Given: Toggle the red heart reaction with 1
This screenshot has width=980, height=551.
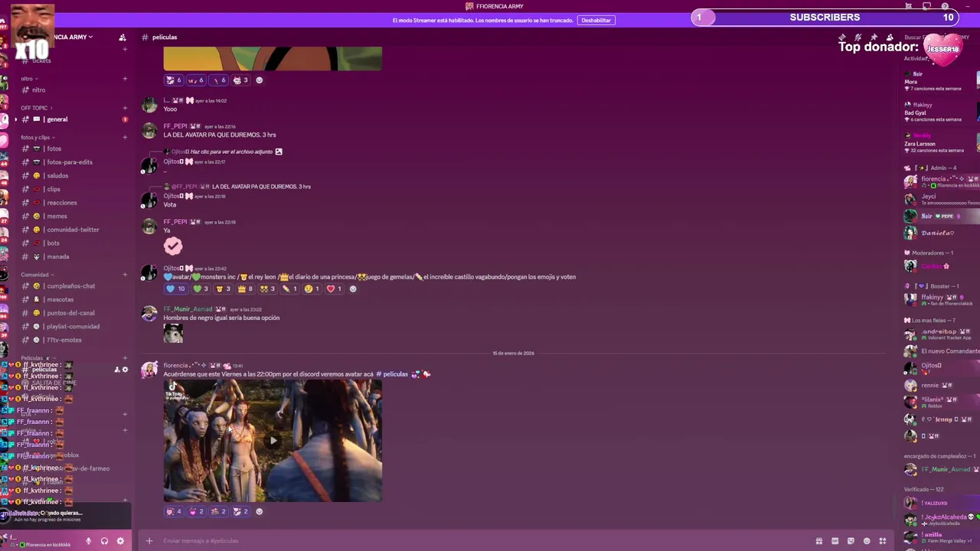Looking at the screenshot, I should (x=334, y=289).
